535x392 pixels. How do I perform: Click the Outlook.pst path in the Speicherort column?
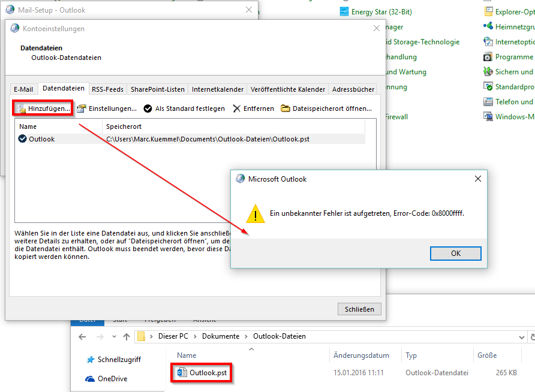tap(208, 139)
